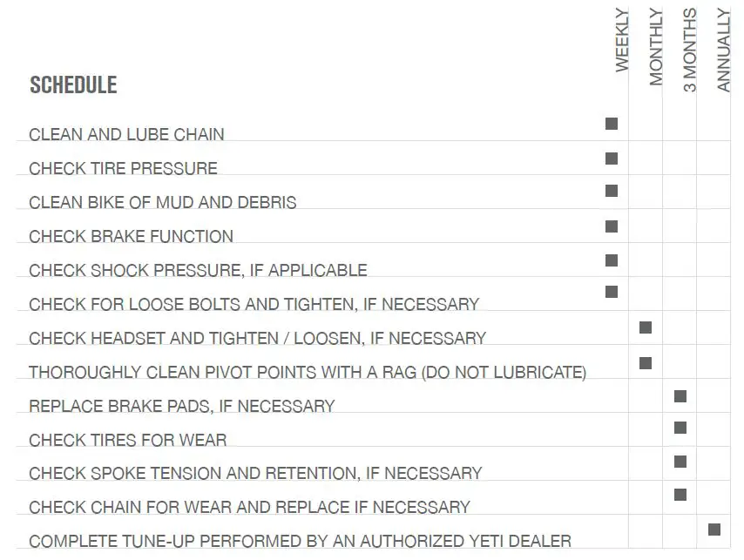The image size is (744, 560).
Task: Select the annually marker for Complete Tune-Up
Action: tap(714, 529)
